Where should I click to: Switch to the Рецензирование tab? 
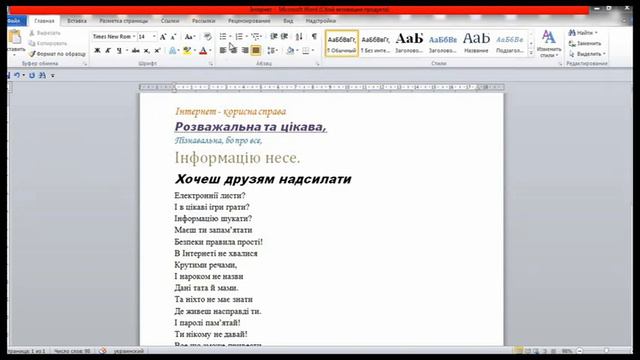pos(249,20)
